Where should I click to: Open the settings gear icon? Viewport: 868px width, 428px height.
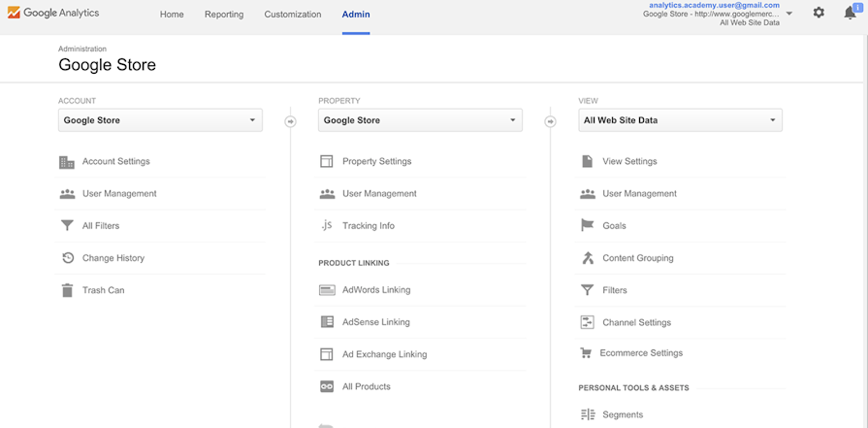click(x=819, y=14)
